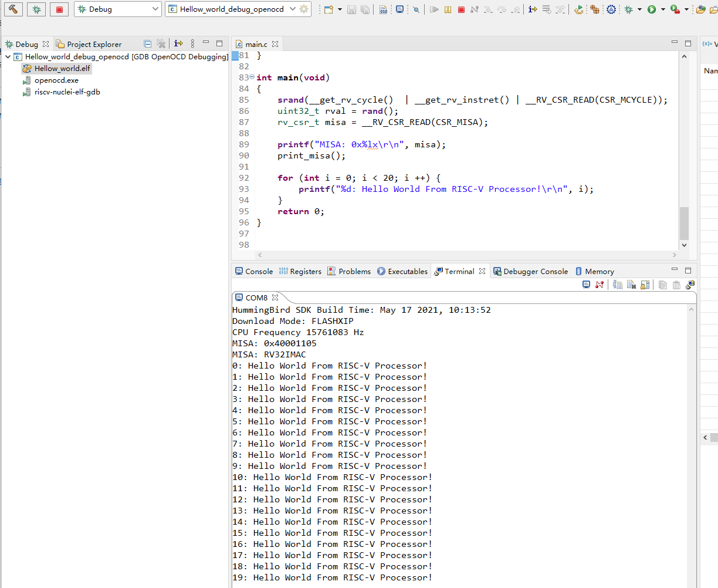Click the editor's scroll-right arrow
Image resolution: width=718 pixels, height=588 pixels.
(x=675, y=255)
